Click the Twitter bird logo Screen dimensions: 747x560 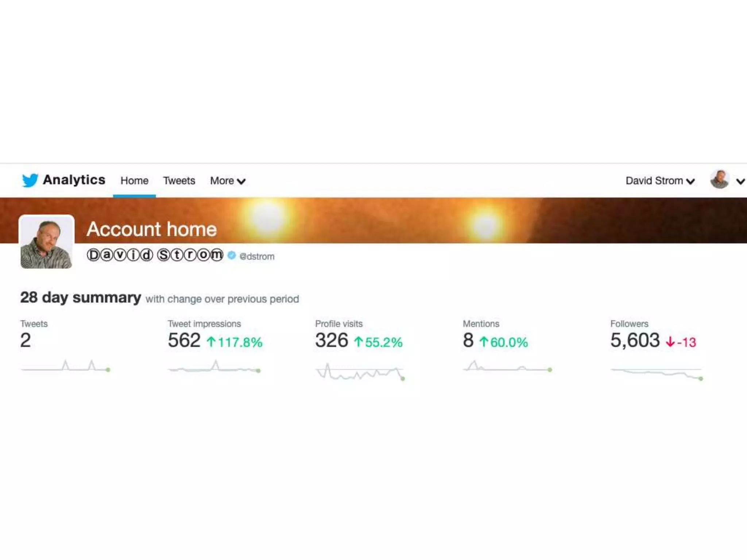(30, 180)
